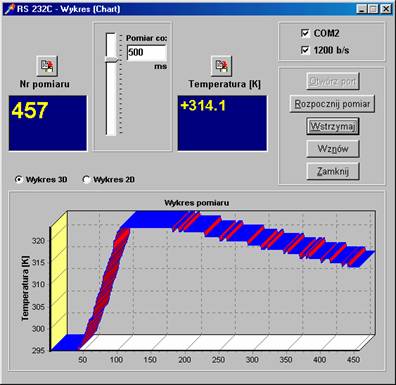This screenshot has height=385, width=396.
Task: Click the yellow left wall of the chart
Action: [x=59, y=280]
